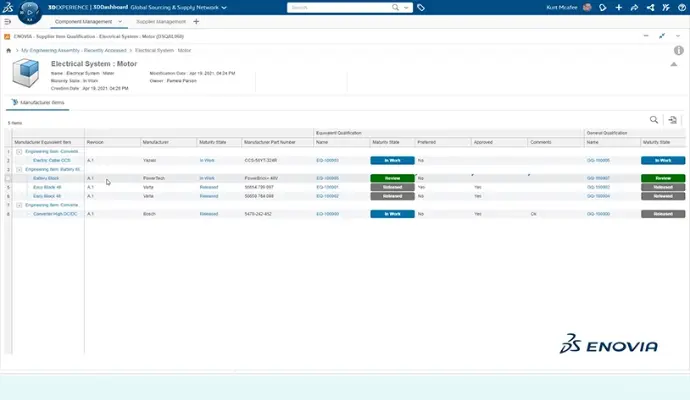690x400 pixels.
Task: Click part number 5479-242-452
Action: pyautogui.click(x=258, y=214)
